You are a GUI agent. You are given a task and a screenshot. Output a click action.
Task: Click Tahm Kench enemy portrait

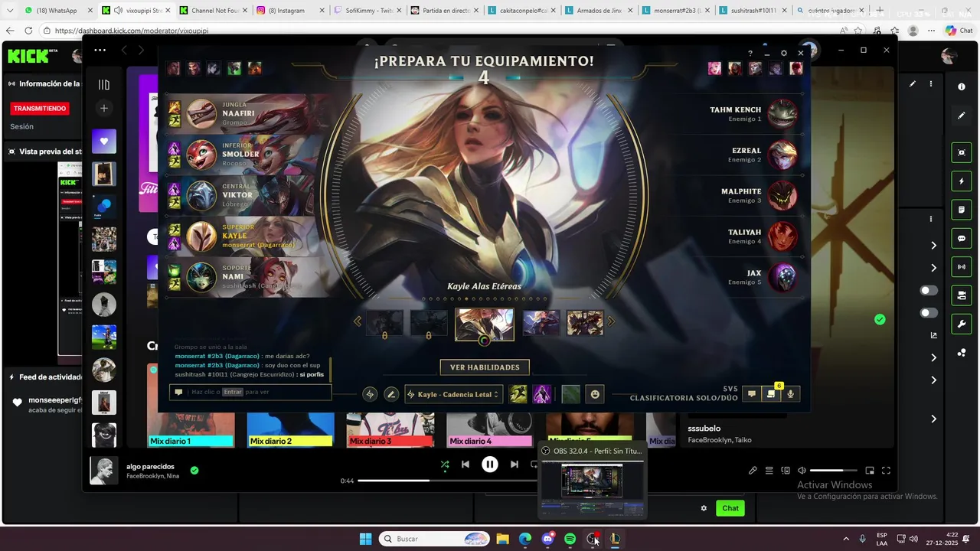(x=783, y=114)
